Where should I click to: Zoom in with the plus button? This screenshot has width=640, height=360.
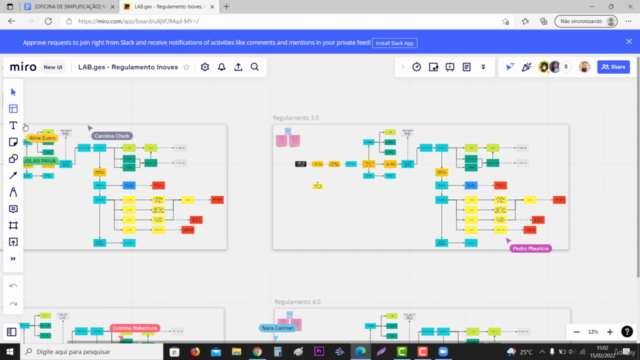click(610, 332)
